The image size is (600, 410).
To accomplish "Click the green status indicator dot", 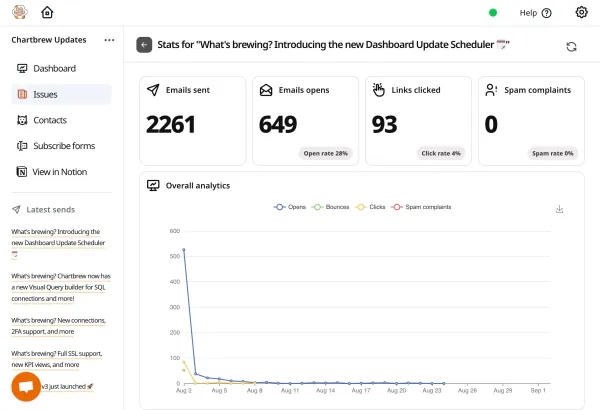I will (x=492, y=13).
